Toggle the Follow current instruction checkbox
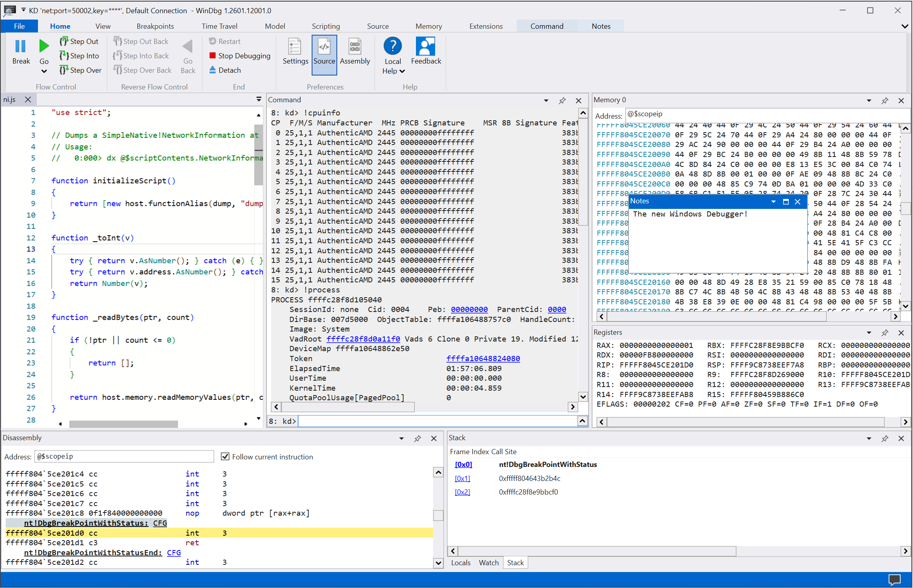Screen dimensions: 913x588 click(225, 456)
